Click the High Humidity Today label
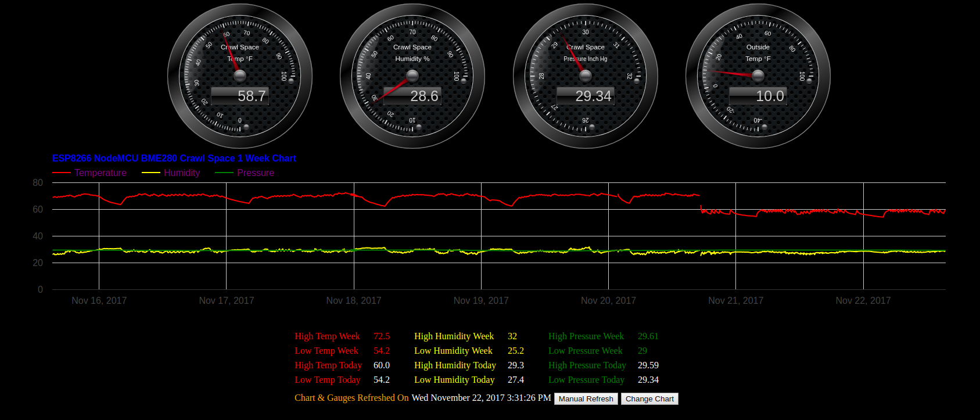Image resolution: width=980 pixels, height=420 pixels. [455, 365]
